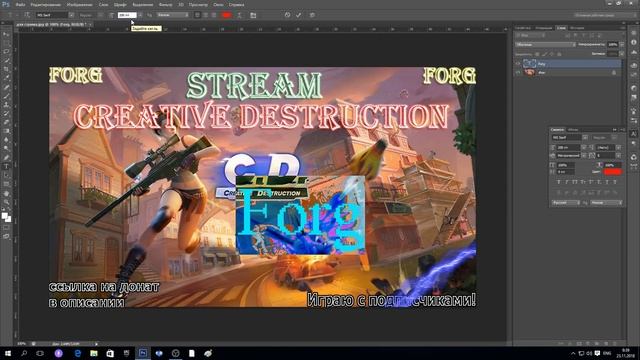Select the Move tool
This screenshot has height=360, width=640.
(6, 34)
